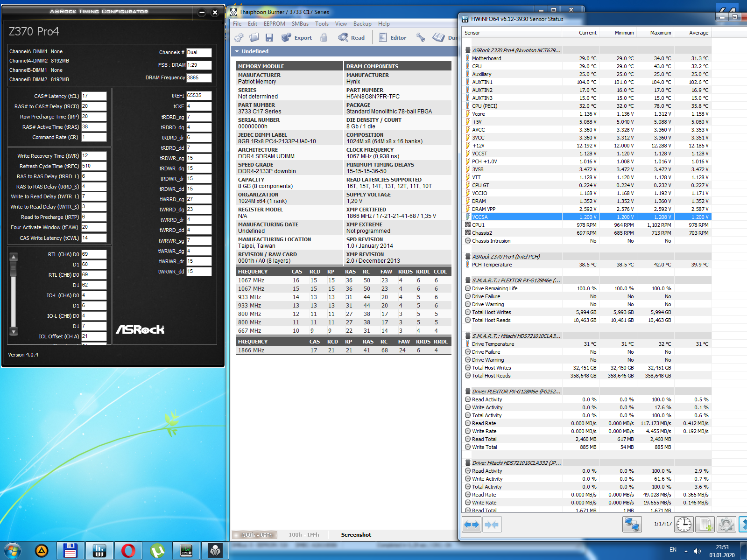Click the ASRock Timing Configurator scrollbar up arrow
747x560 pixels.
point(14,257)
